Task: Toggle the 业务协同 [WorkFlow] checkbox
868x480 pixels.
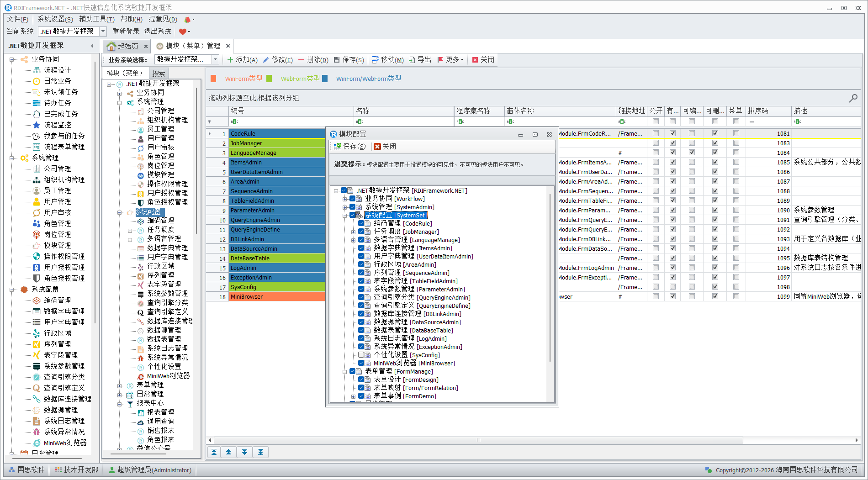Action: pos(353,199)
